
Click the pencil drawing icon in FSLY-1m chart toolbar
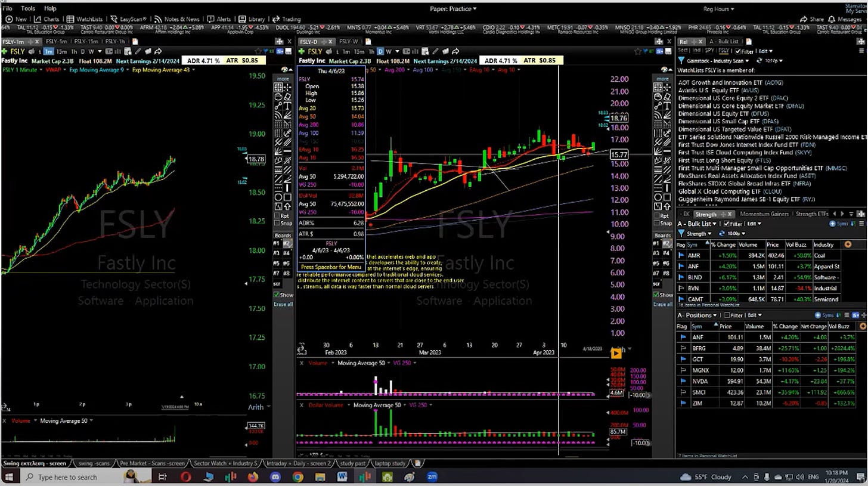(x=138, y=51)
